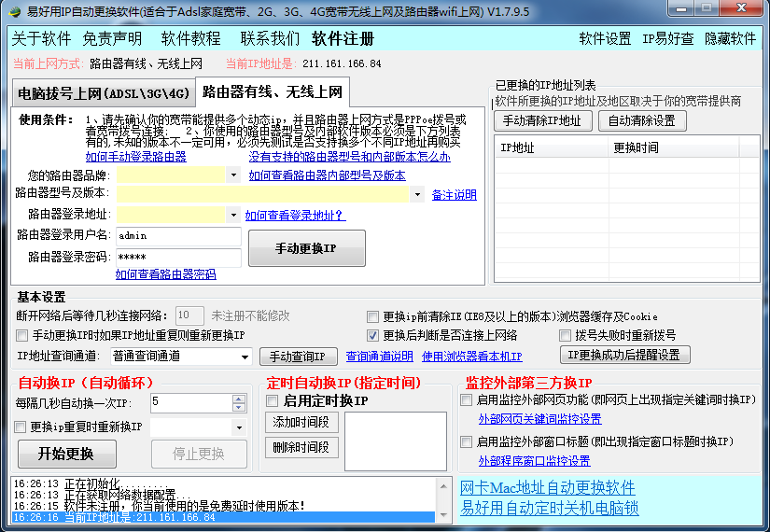Click the 手动更换IP button

point(306,249)
